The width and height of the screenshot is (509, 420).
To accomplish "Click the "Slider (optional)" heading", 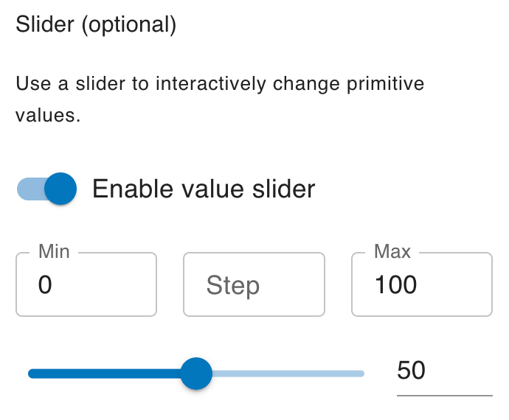I will click(96, 24).
